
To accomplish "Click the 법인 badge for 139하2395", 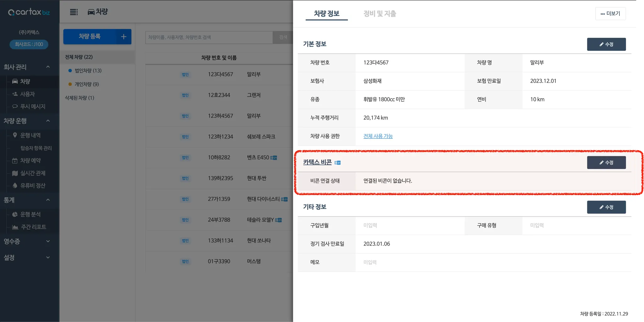I will point(185,178).
